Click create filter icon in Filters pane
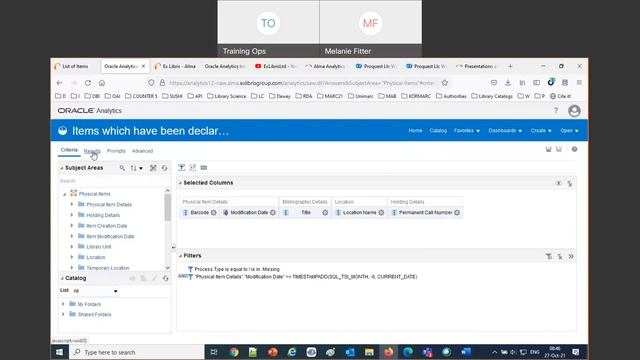This screenshot has height=360, width=640. tap(549, 256)
